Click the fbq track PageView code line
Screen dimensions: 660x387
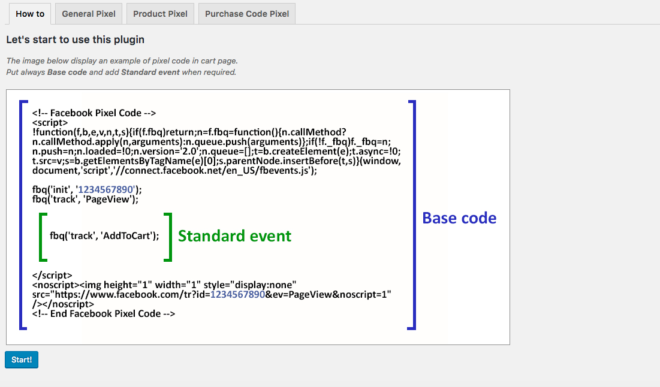point(85,199)
